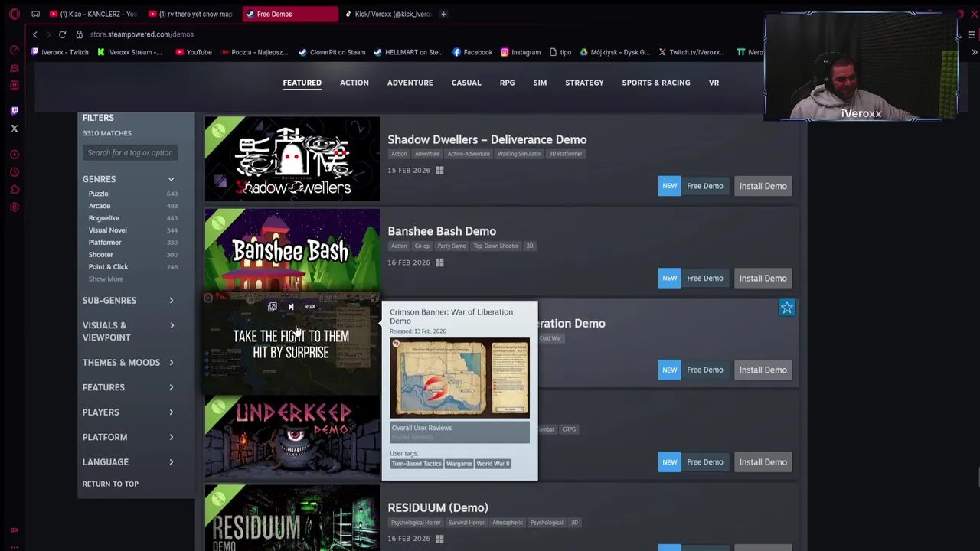Select the SIM category tab
Viewport: 980px width, 551px height.
(x=540, y=83)
